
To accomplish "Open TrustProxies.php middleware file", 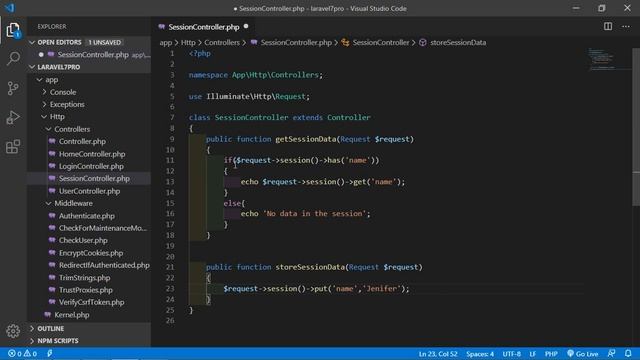I will point(85,290).
